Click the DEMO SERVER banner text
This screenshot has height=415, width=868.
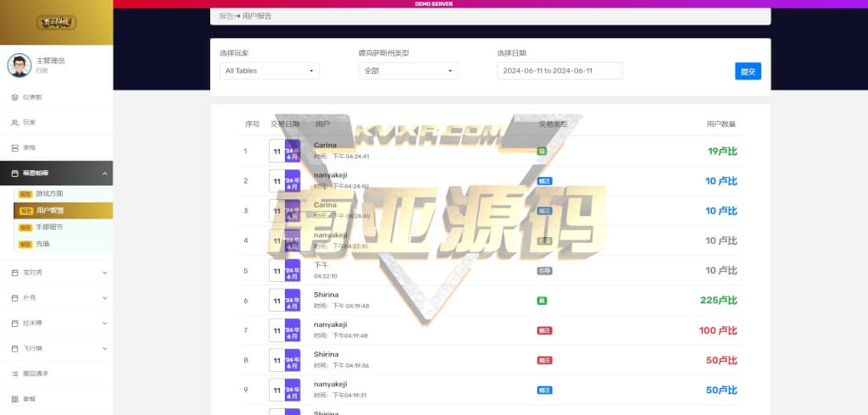[x=434, y=4]
